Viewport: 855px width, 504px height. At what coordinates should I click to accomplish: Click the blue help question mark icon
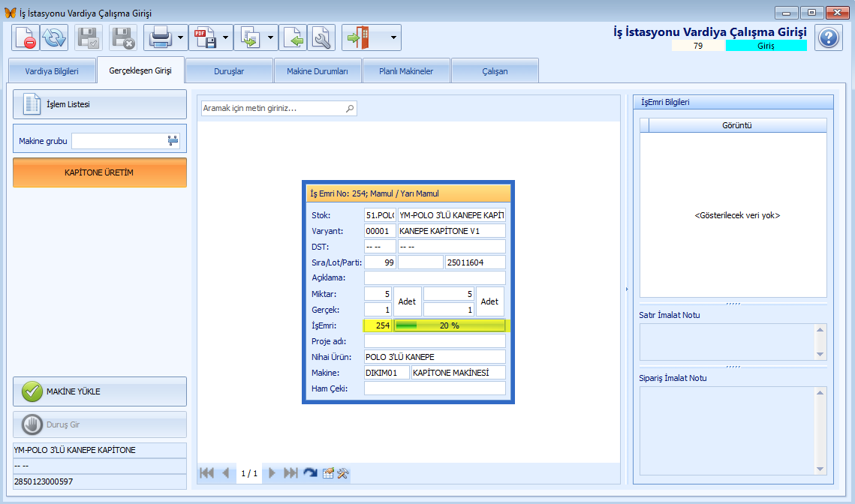pyautogui.click(x=828, y=38)
